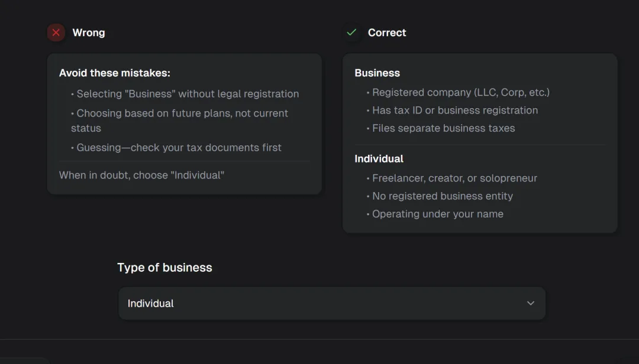639x364 pixels.
Task: Click the "Business" heading in the Correct card
Action: [377, 73]
